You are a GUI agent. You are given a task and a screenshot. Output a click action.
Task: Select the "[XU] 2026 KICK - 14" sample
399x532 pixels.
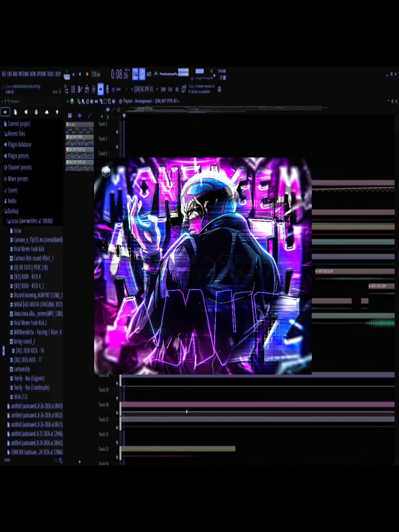[28, 351]
